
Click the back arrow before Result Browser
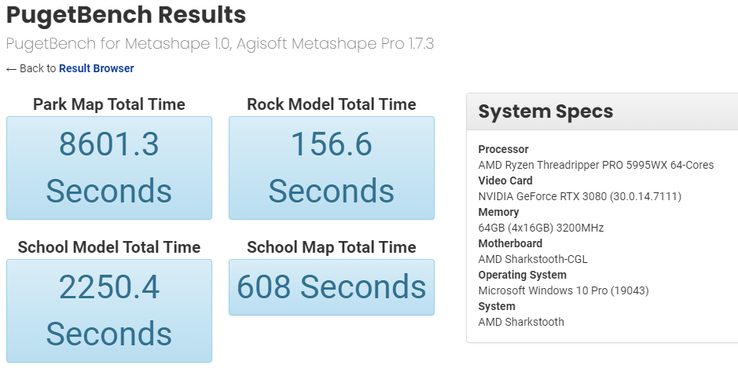point(11,69)
